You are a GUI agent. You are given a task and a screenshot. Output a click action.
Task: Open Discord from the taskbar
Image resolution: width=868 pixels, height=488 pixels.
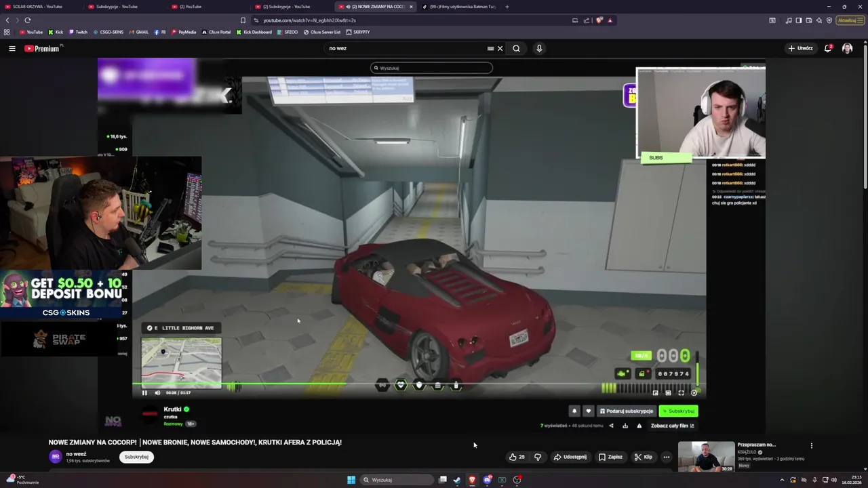click(x=487, y=480)
